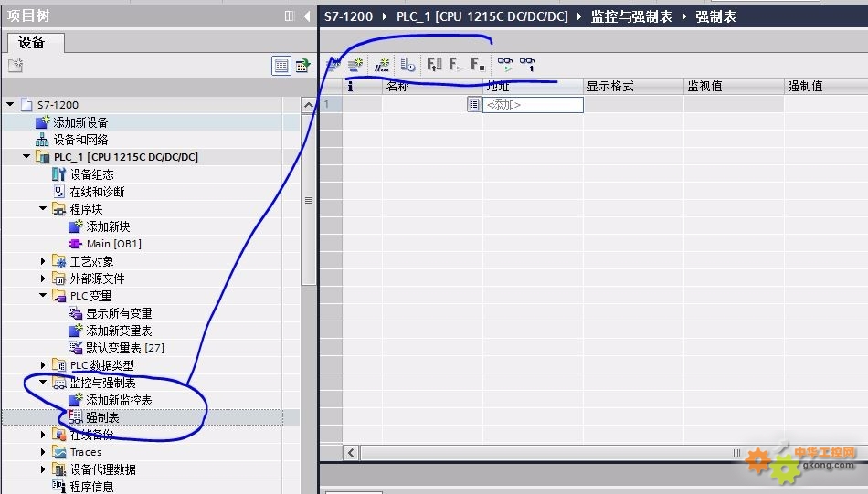The height and width of the screenshot is (494, 868).
Task: Select the 工艺对象 tree item
Action: [91, 261]
